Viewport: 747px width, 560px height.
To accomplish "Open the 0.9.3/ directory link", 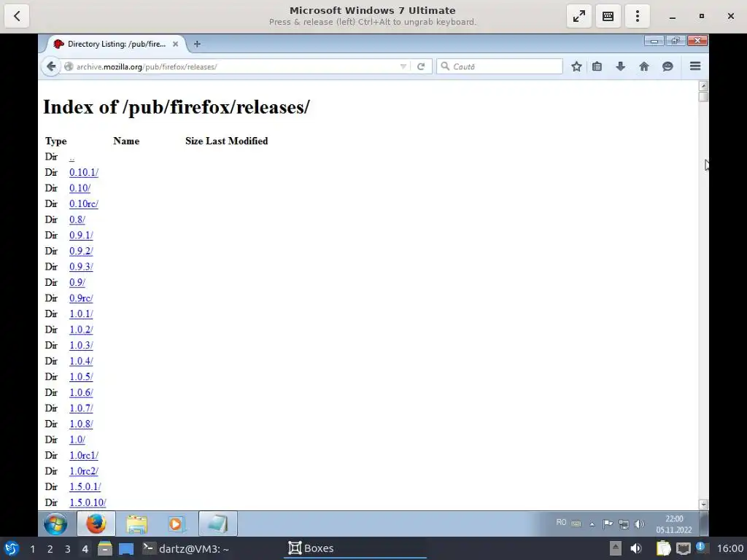I will click(x=81, y=267).
